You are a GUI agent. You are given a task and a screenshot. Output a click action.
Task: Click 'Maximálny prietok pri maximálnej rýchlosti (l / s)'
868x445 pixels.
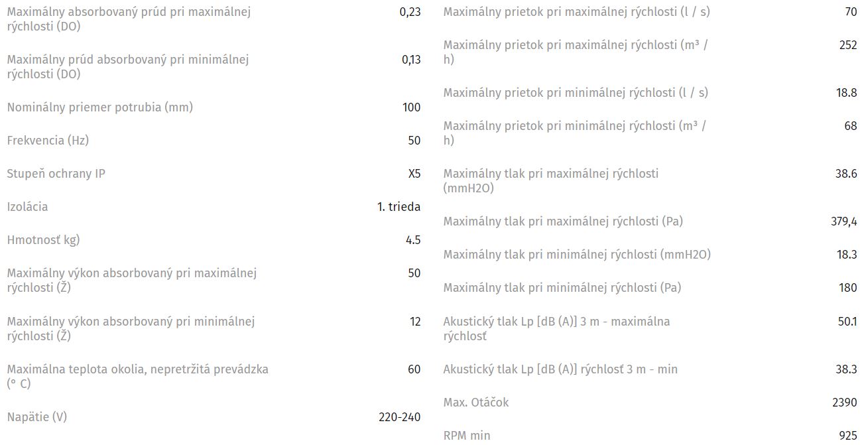(x=577, y=11)
